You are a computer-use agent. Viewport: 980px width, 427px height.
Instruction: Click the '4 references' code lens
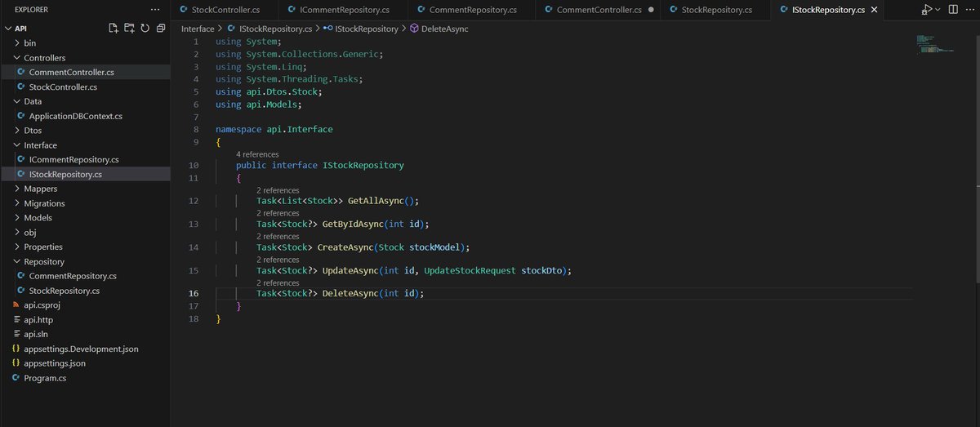click(257, 154)
